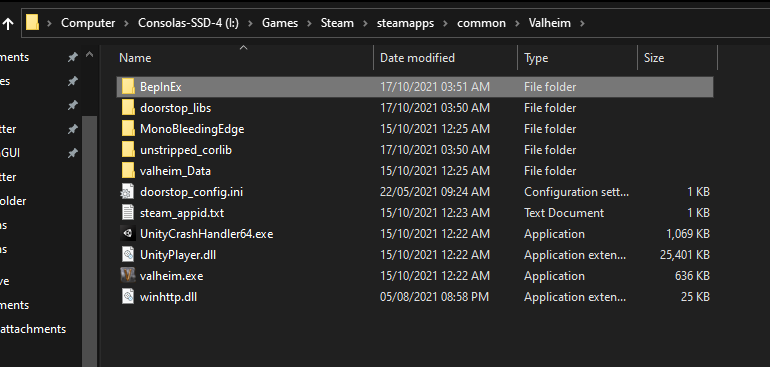Select the UnityCrashHandler64.exe file name

tap(206, 234)
